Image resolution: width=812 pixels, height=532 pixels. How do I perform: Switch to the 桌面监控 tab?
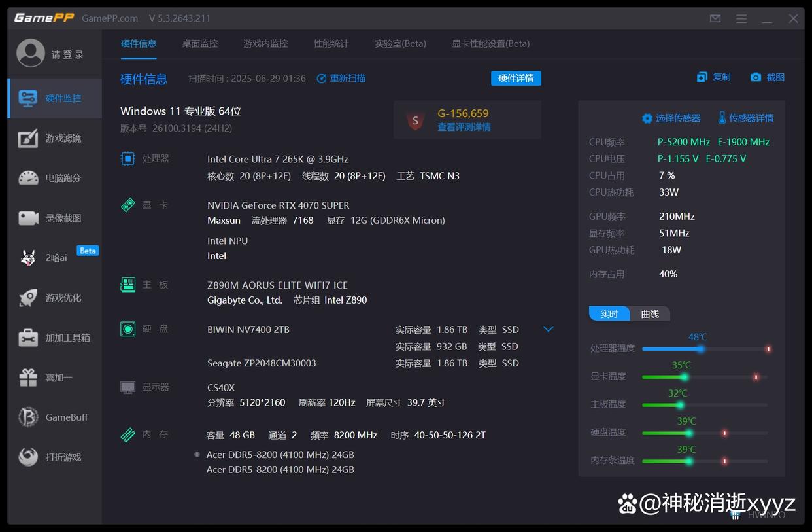[200, 44]
